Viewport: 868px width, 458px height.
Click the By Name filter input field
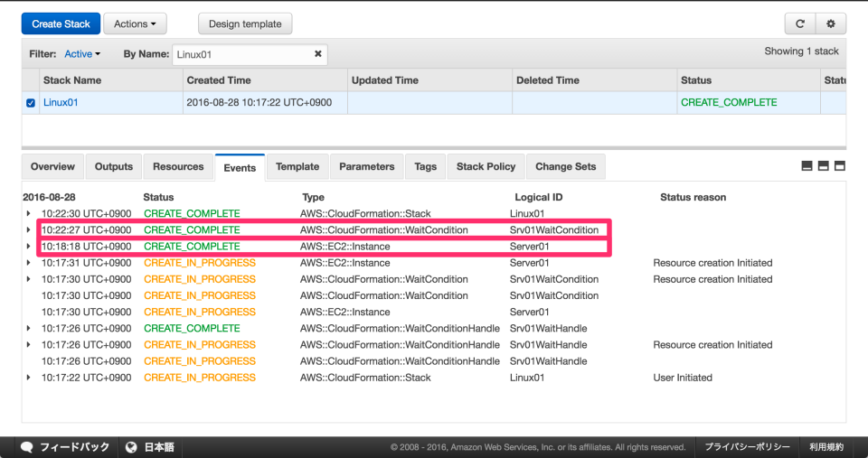[250, 54]
